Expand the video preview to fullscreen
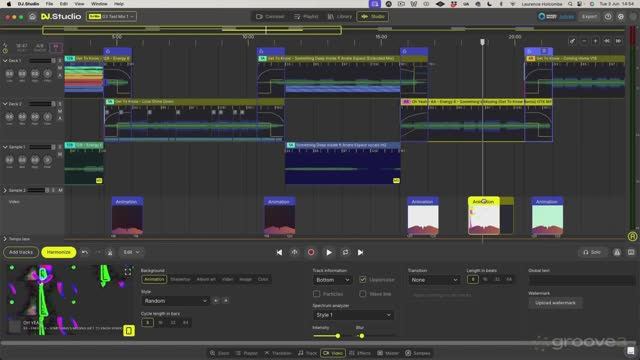The height and width of the screenshot is (360, 640). coord(128,272)
